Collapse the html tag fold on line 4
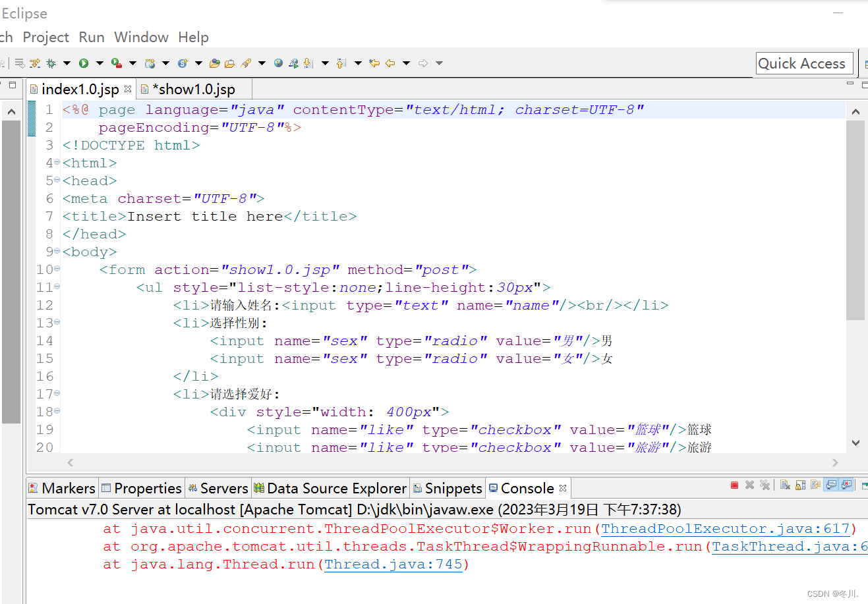The image size is (868, 604). point(57,162)
